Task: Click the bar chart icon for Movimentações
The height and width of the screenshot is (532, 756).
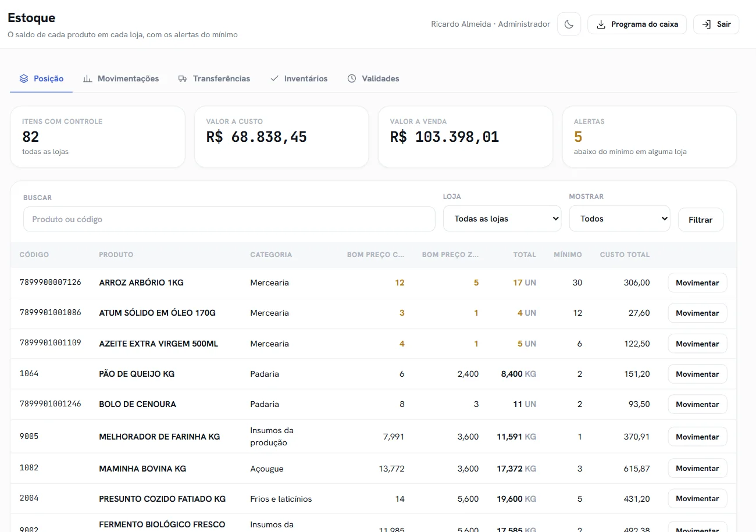Action: tap(88, 78)
